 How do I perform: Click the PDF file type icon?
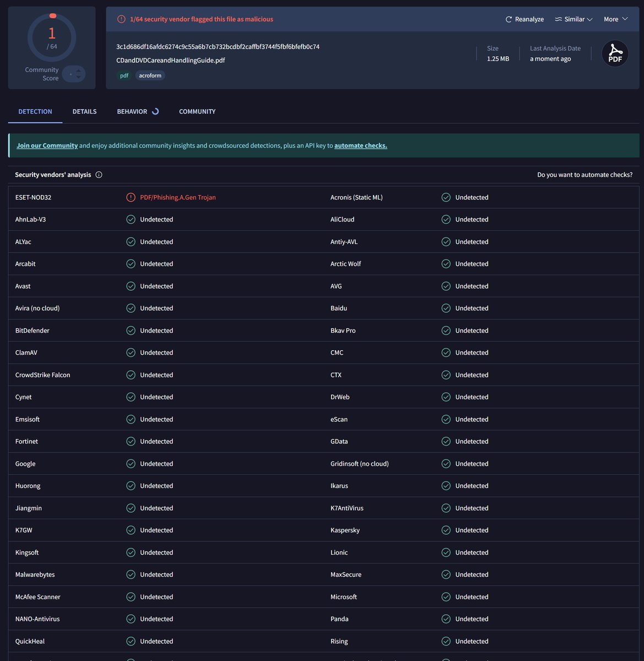615,53
